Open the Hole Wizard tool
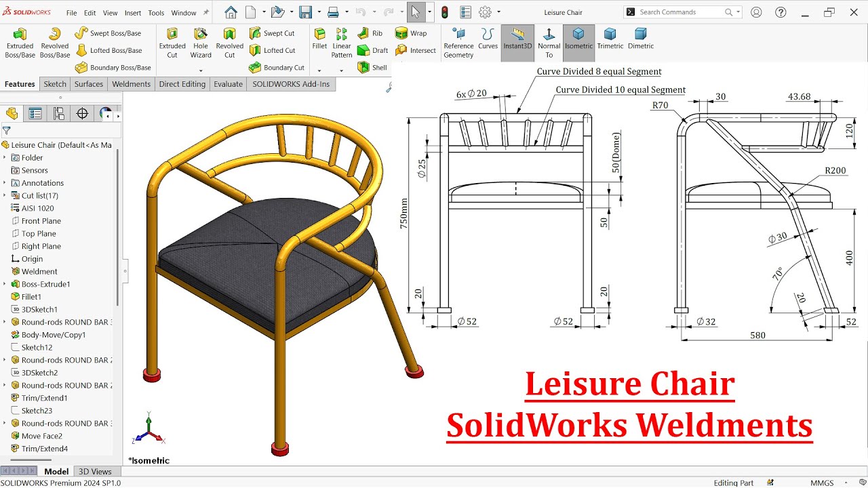Image resolution: width=868 pixels, height=488 pixels. [x=201, y=43]
